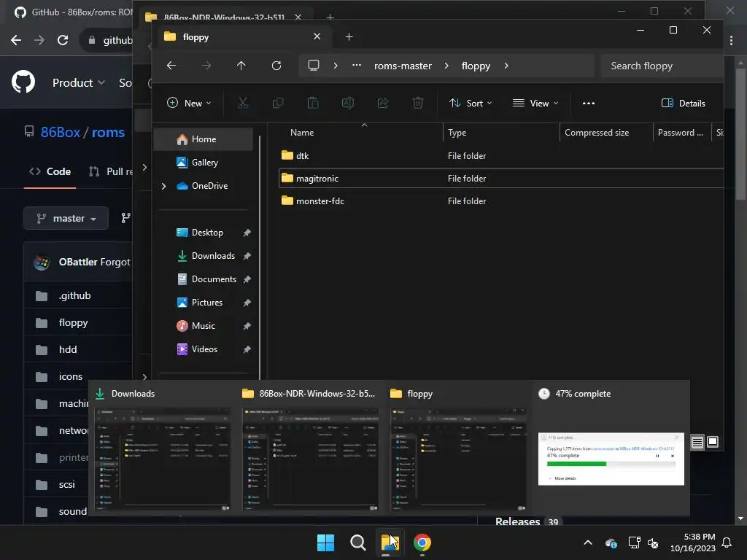Expand the OneDrive tree node
The width and height of the screenshot is (747, 560).
click(x=163, y=186)
